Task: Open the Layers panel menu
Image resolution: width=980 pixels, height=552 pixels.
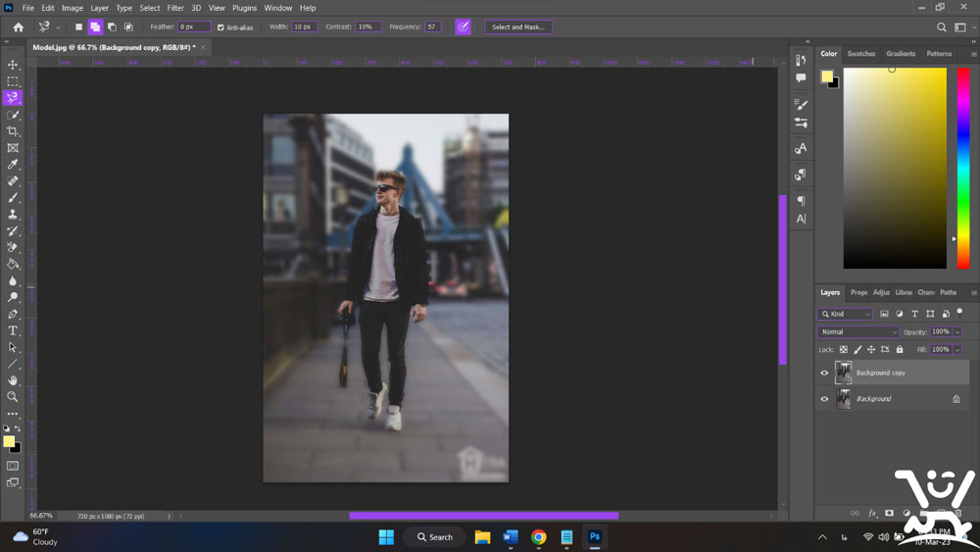Action: [x=974, y=292]
